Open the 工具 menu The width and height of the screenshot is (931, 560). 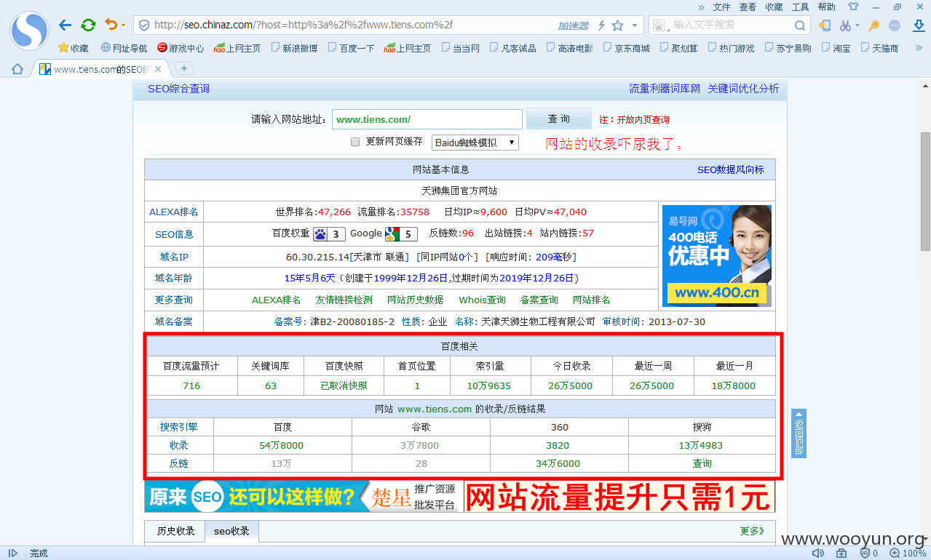pyautogui.click(x=800, y=7)
